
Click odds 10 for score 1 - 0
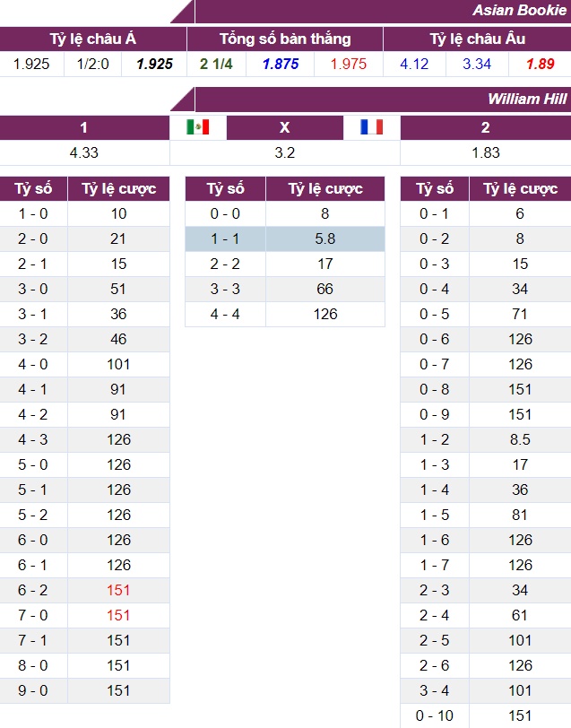coord(118,213)
